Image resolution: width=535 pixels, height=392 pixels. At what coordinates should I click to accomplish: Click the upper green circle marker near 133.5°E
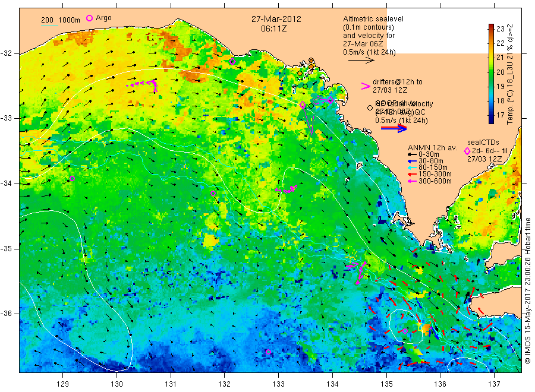click(305, 86)
